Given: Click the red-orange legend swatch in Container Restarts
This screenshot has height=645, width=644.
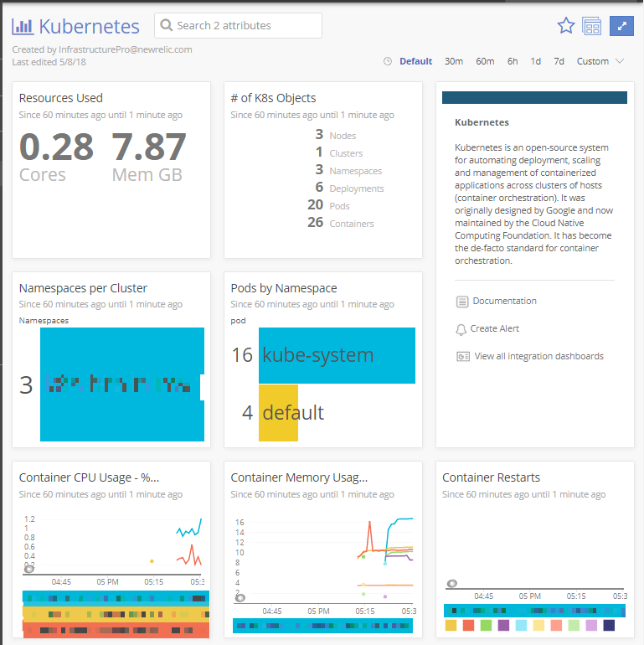Looking at the screenshot, I should (x=468, y=625).
